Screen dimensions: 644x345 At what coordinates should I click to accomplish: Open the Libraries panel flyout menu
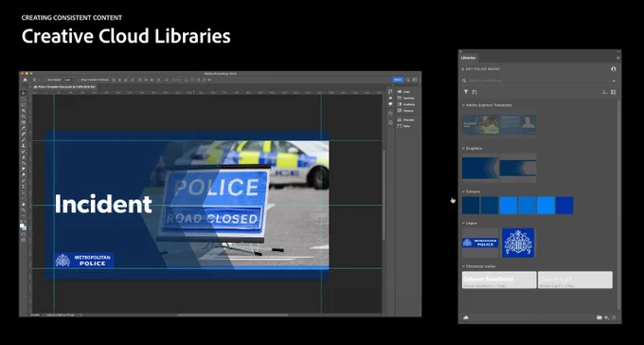point(618,58)
